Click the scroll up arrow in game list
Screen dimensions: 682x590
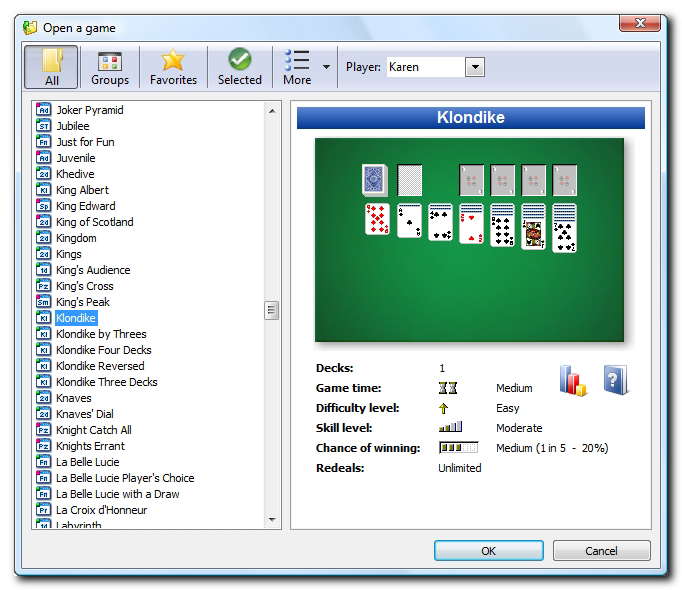click(272, 111)
